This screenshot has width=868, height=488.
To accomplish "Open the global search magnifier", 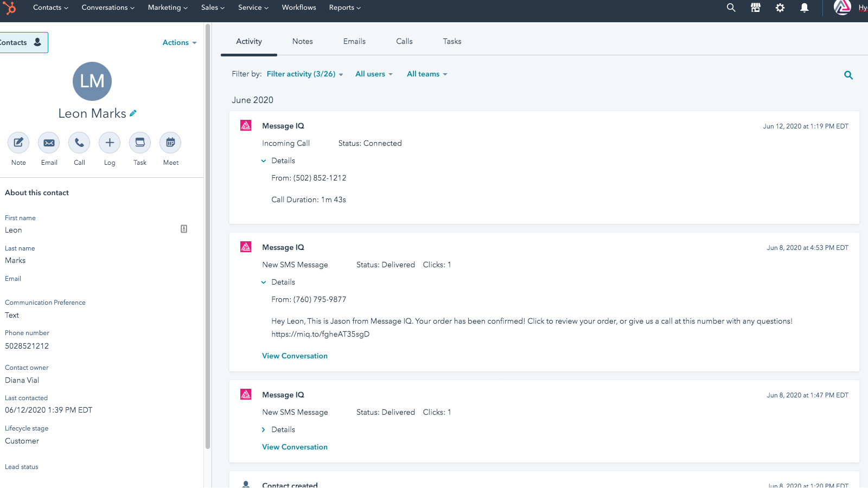I will (x=731, y=8).
